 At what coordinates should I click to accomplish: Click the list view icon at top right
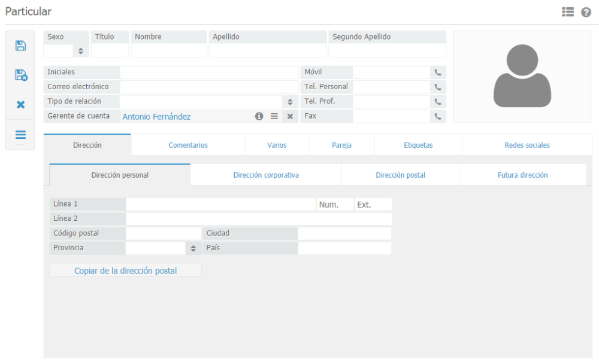(x=568, y=12)
